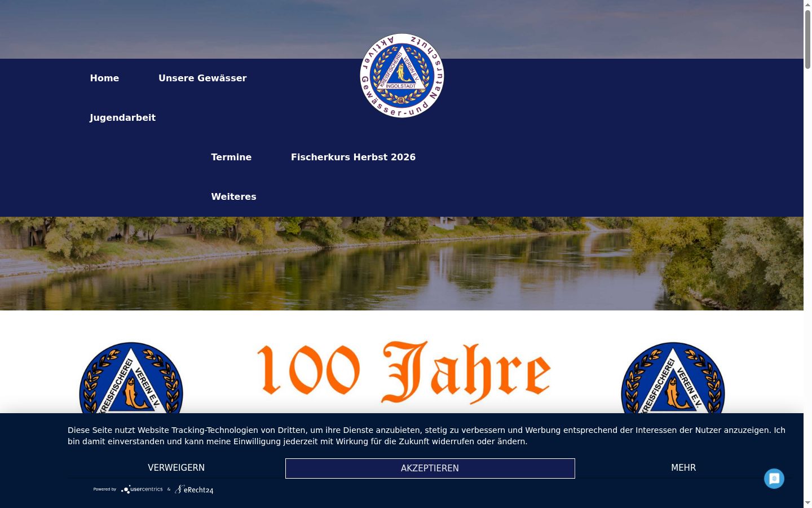Click the eRecht24 logo in cookie banner
The height and width of the screenshot is (508, 812).
[194, 489]
